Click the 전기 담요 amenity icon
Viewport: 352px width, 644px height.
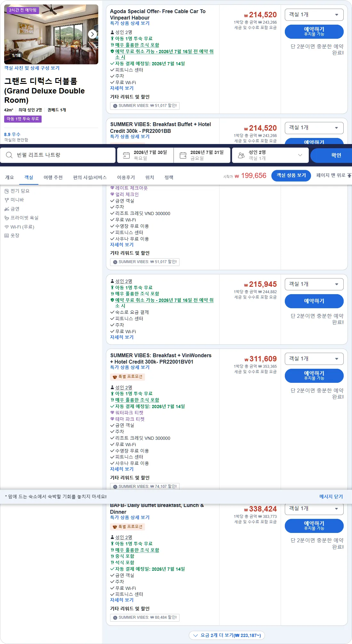click(6, 191)
